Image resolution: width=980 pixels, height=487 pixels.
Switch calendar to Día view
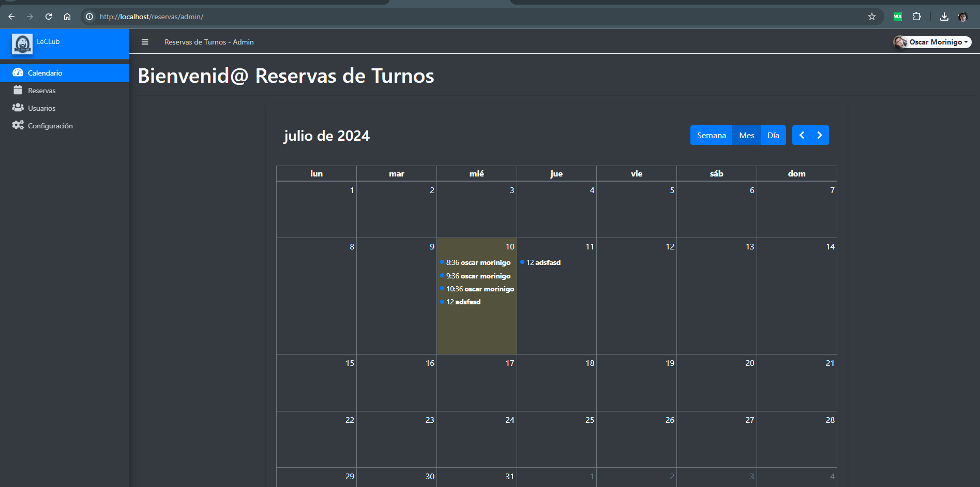[x=773, y=135]
